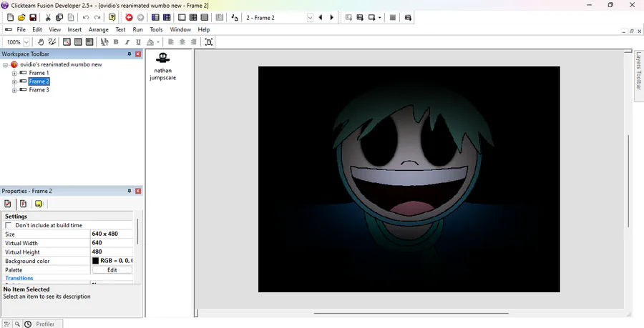Select the hand pan tool
This screenshot has height=328, width=644.
click(x=41, y=42)
